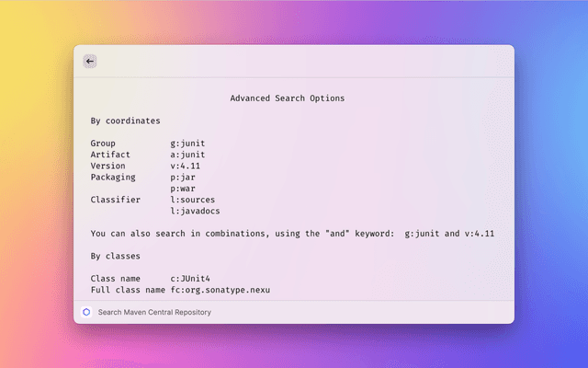Click the p:war packaging example
Viewport: 588px width, 368px height.
click(x=182, y=188)
